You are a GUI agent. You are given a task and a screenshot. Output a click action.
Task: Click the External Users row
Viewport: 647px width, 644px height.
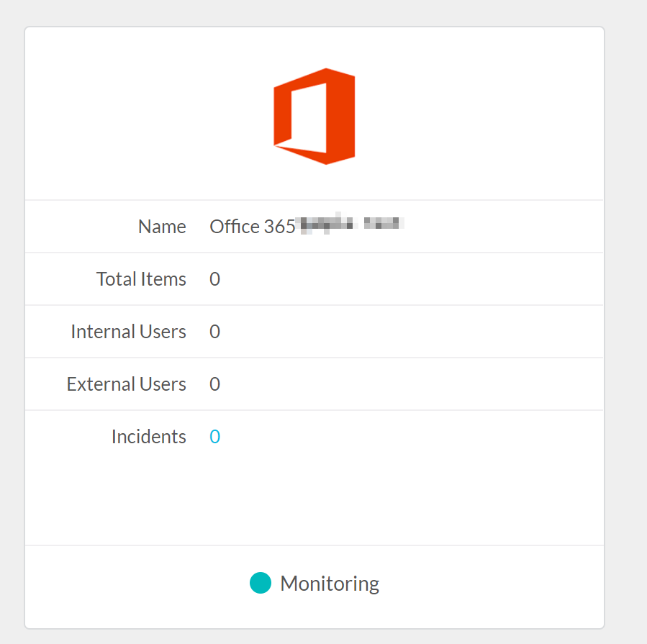[315, 384]
